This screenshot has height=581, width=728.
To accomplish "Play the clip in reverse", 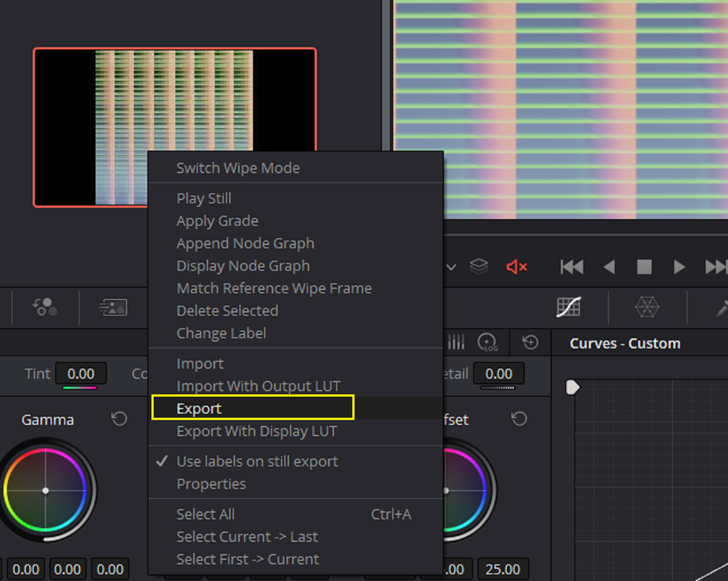I will (x=609, y=267).
